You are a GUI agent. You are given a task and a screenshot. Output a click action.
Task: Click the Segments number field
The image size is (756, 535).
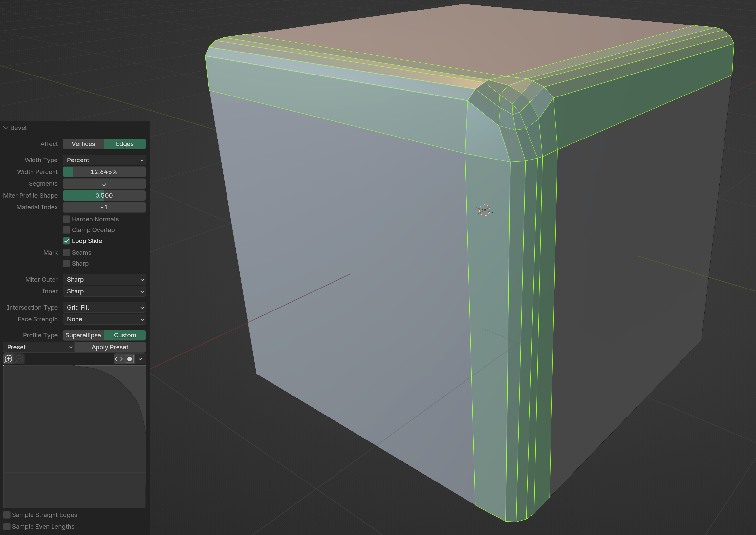[x=104, y=183]
